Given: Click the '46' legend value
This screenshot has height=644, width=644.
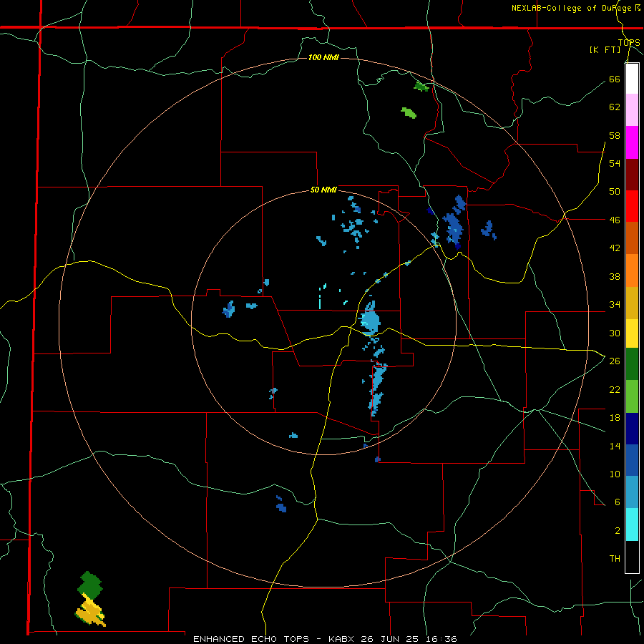Looking at the screenshot, I should [615, 220].
